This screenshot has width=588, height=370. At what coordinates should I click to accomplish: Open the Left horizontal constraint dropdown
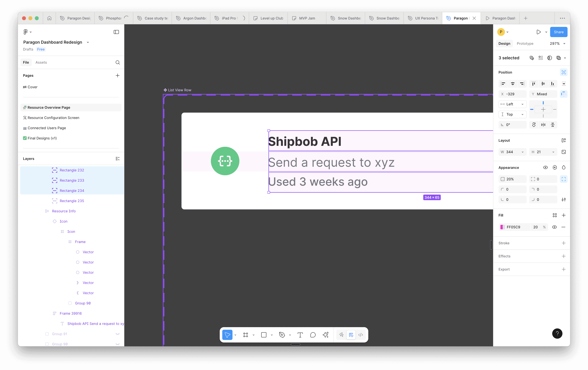pyautogui.click(x=512, y=104)
